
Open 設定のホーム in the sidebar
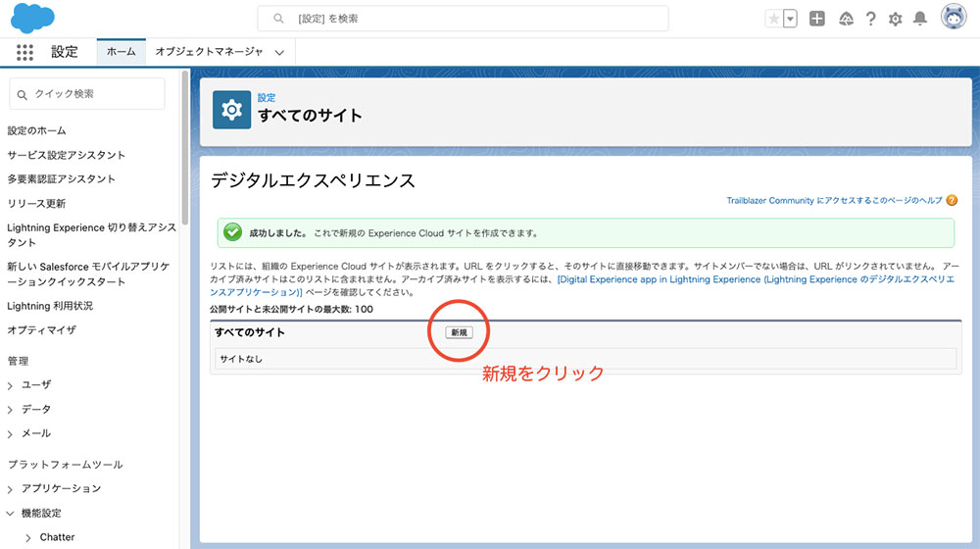click(x=37, y=130)
